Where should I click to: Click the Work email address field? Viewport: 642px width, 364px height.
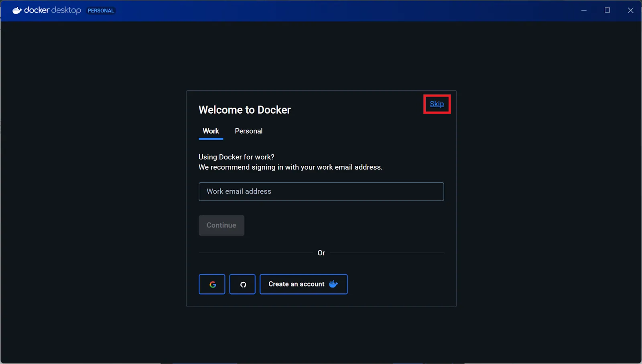(321, 191)
